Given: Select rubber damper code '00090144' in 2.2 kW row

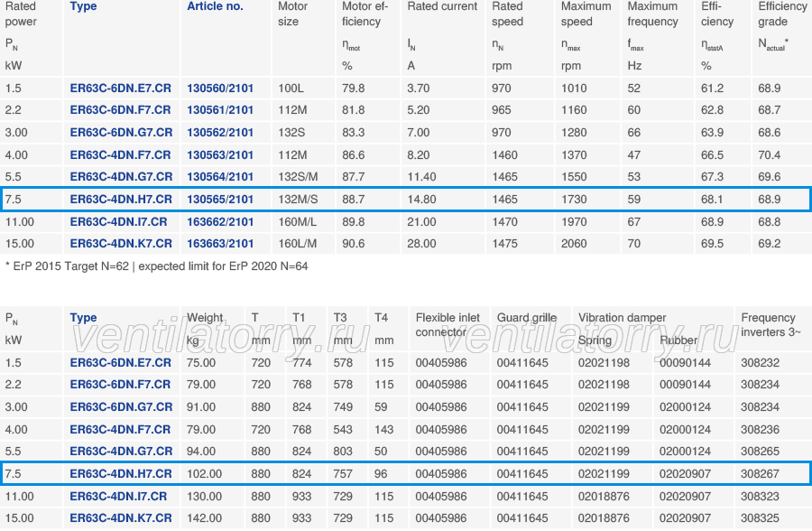Looking at the screenshot, I should [x=685, y=385].
